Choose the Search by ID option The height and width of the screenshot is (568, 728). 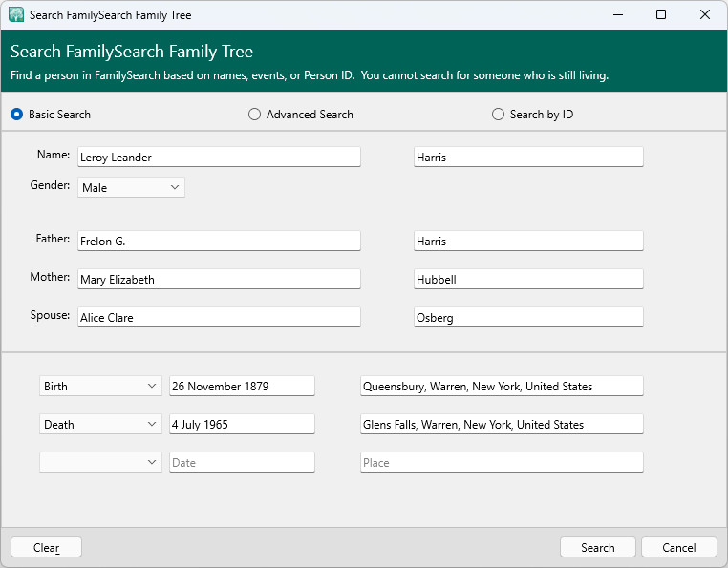coord(498,115)
